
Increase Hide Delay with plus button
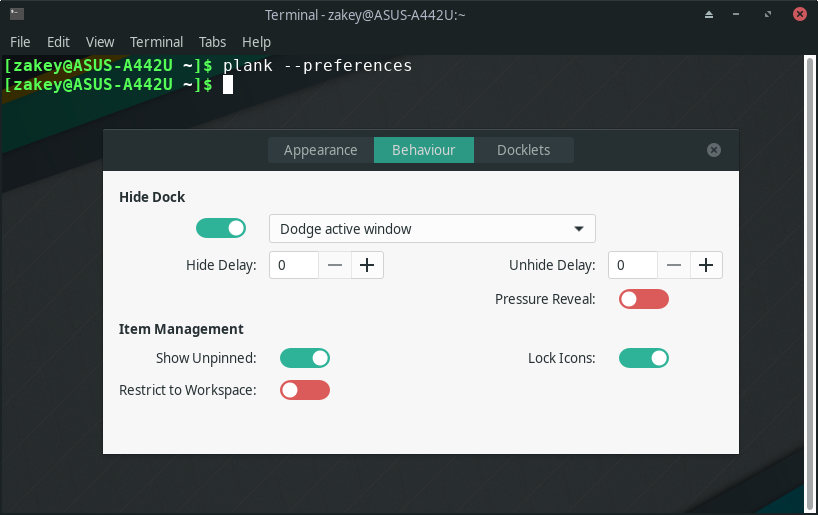point(367,265)
